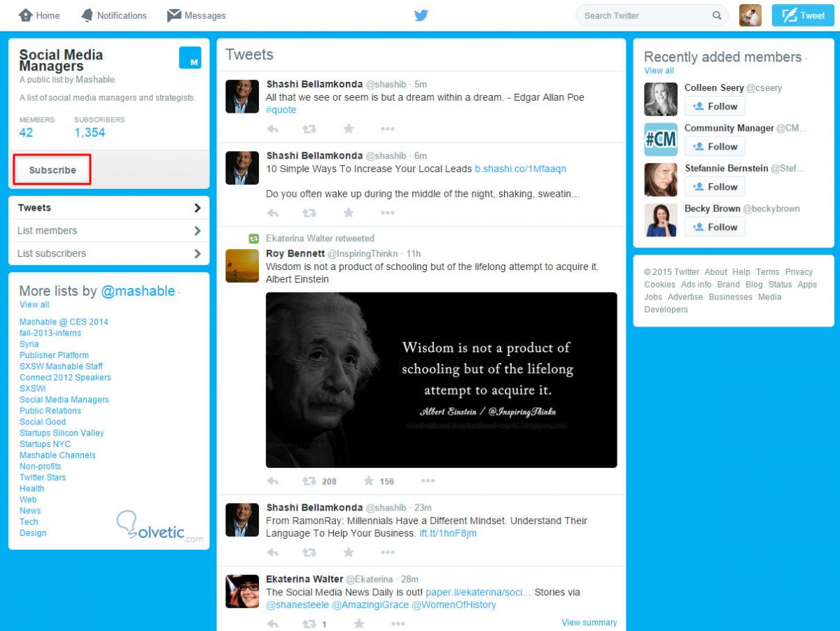Retweet the Millennials Mindset tweet
Screen dimensions: 840x631
tap(309, 553)
